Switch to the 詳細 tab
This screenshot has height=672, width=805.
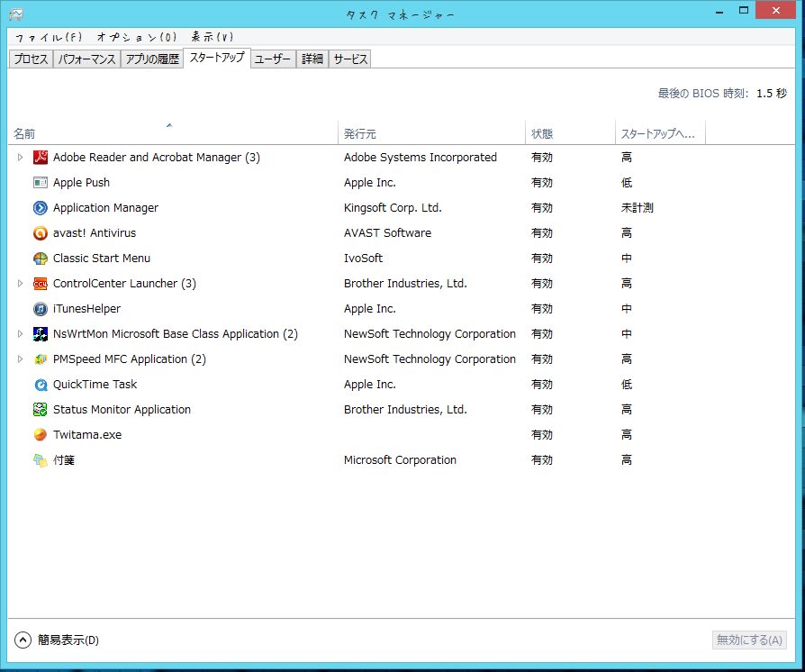tap(312, 59)
